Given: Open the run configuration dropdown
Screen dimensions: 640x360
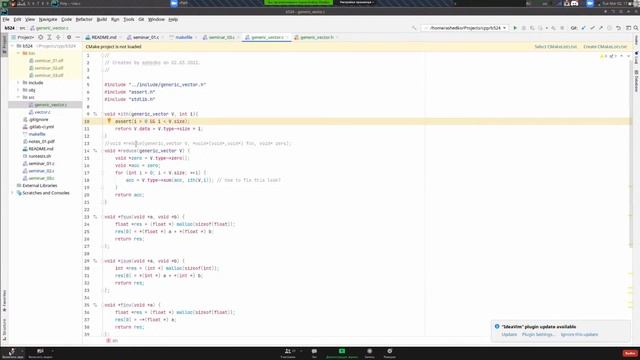Looking at the screenshot, I should click(465, 28).
